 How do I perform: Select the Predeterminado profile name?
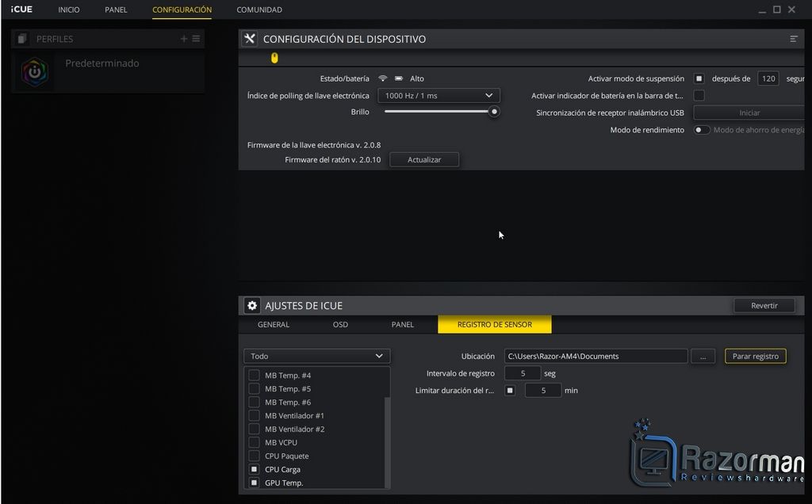(102, 63)
